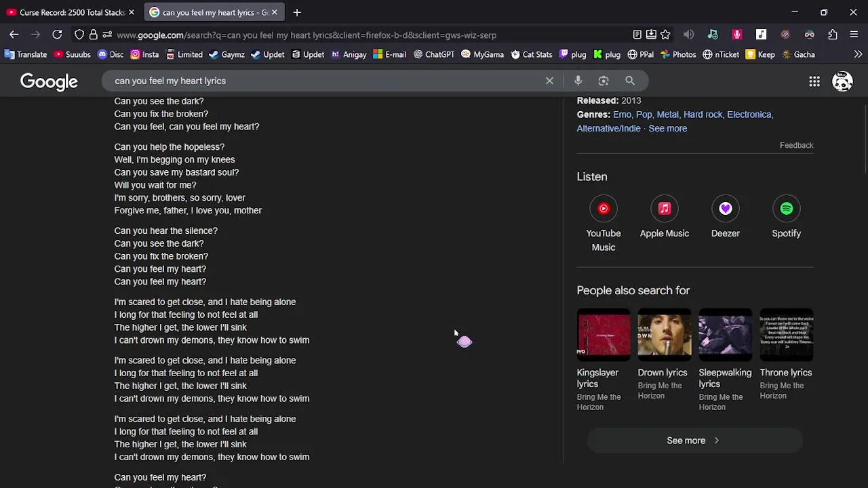Screen dimensions: 868x488
Task: Open the Alternative/Indie genre link
Action: pyautogui.click(x=608, y=128)
